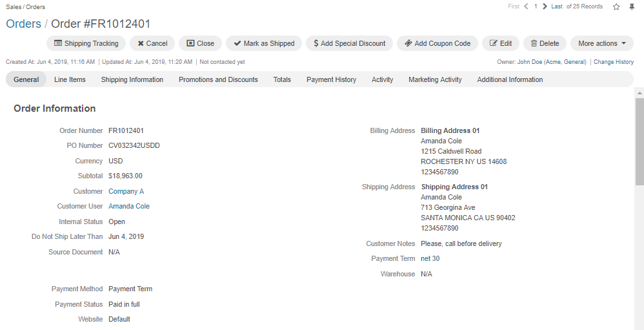Click Currency value USD
644x330 pixels.
click(116, 161)
